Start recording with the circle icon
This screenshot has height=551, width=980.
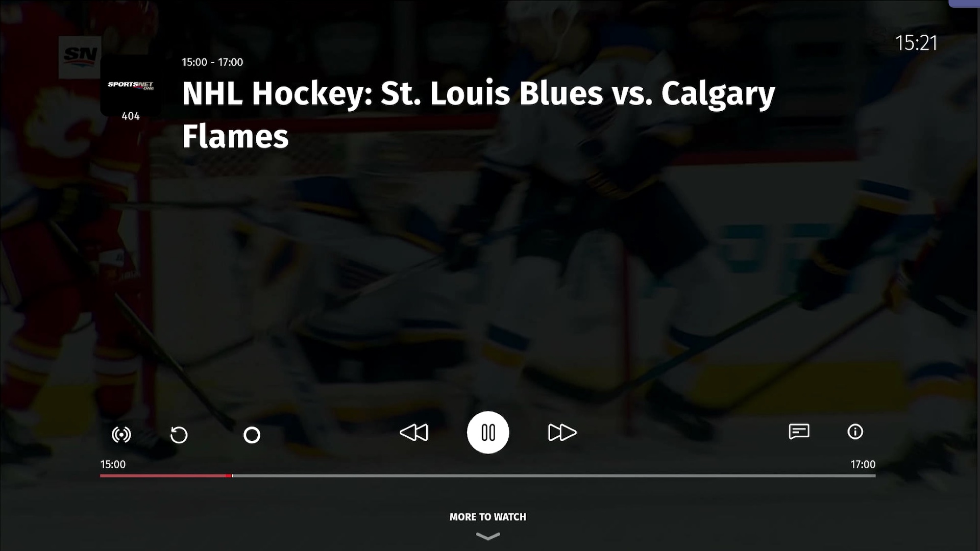(252, 435)
